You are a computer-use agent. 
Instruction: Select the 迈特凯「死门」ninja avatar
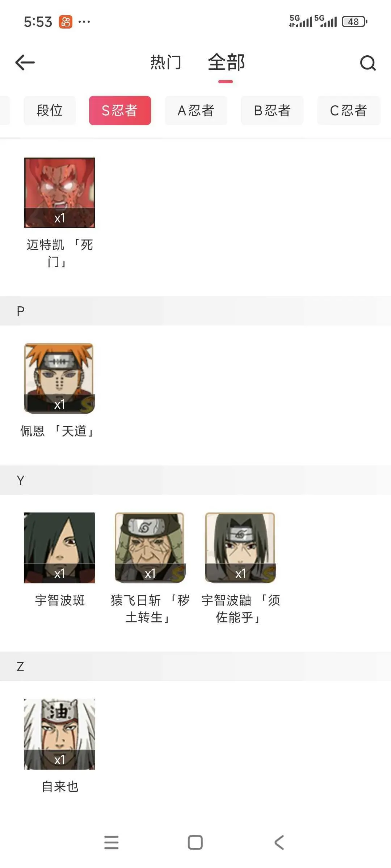click(x=60, y=192)
